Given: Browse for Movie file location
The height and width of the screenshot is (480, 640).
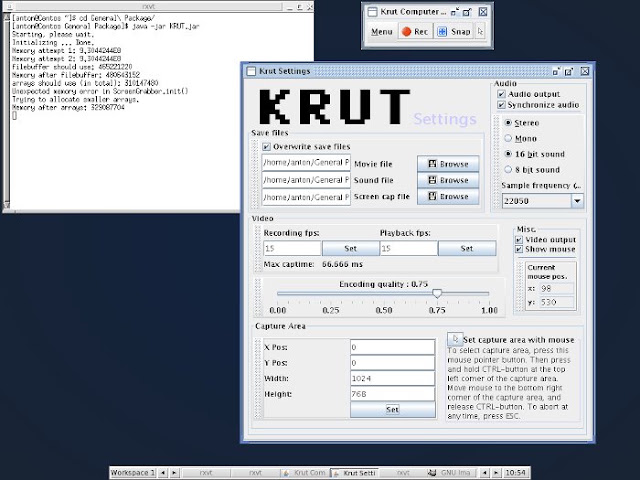Looking at the screenshot, I should tap(448, 164).
